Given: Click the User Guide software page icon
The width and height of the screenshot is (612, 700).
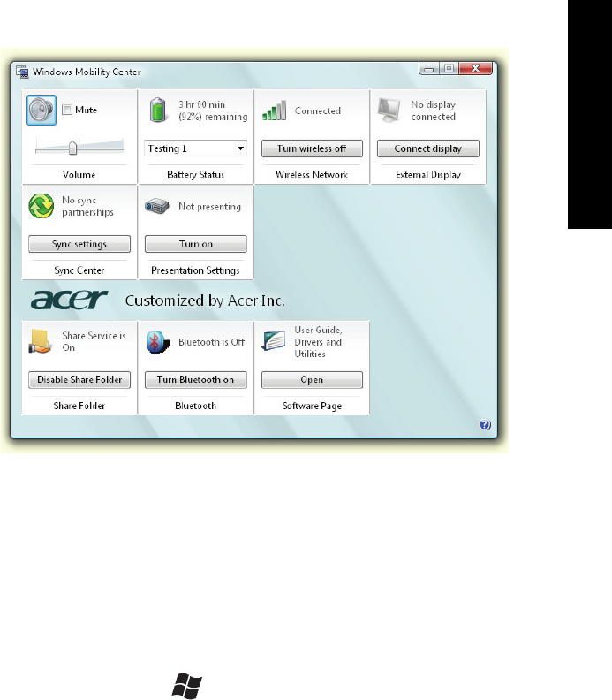Looking at the screenshot, I should [274, 341].
